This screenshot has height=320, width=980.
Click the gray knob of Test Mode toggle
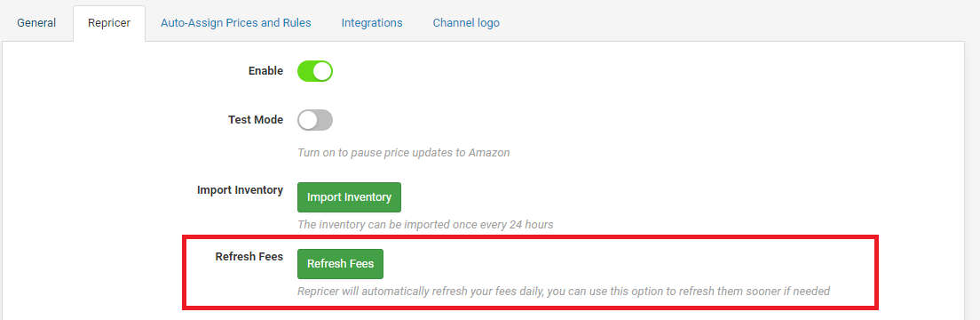pyautogui.click(x=308, y=120)
